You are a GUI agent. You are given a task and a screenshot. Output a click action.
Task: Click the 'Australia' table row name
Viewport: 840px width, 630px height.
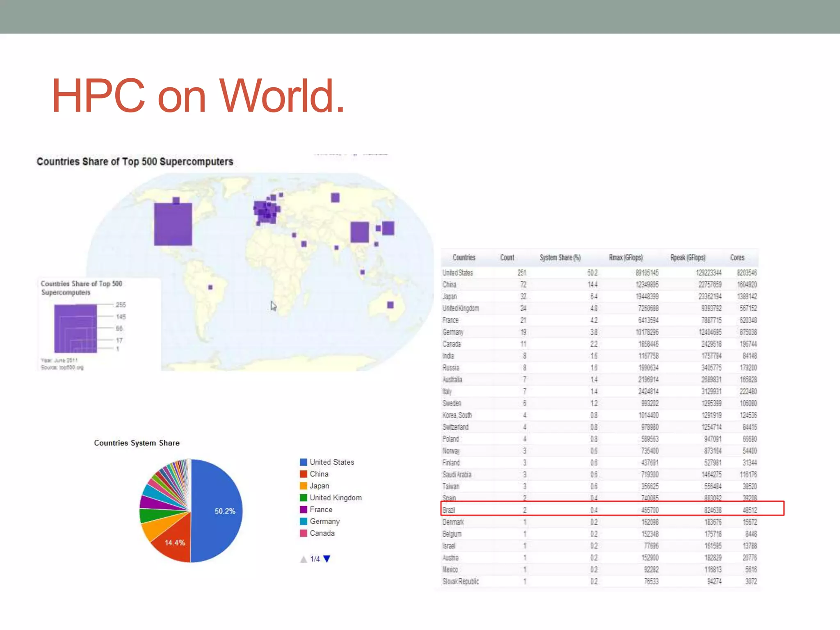click(x=452, y=380)
